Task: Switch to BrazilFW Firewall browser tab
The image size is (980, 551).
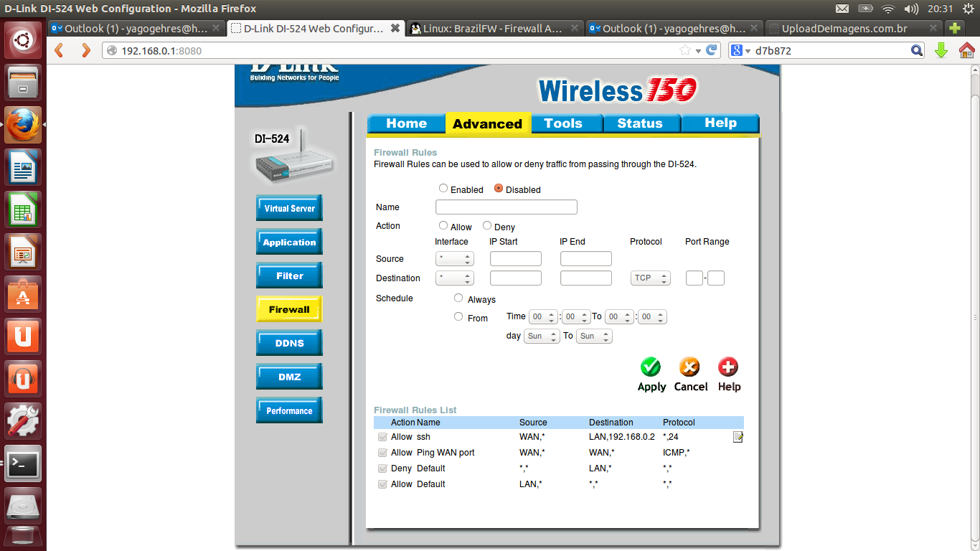Action: (494, 29)
